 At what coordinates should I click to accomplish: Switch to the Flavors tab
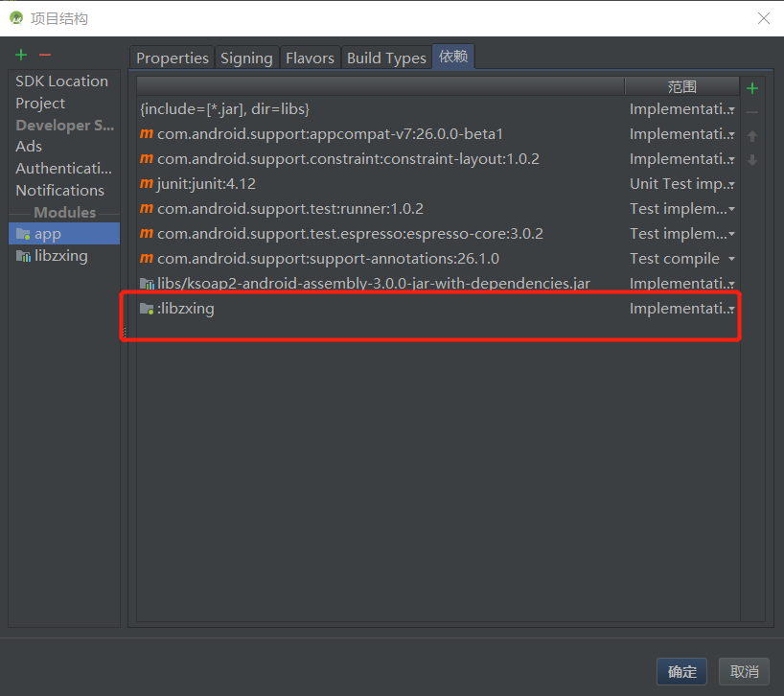click(x=310, y=58)
